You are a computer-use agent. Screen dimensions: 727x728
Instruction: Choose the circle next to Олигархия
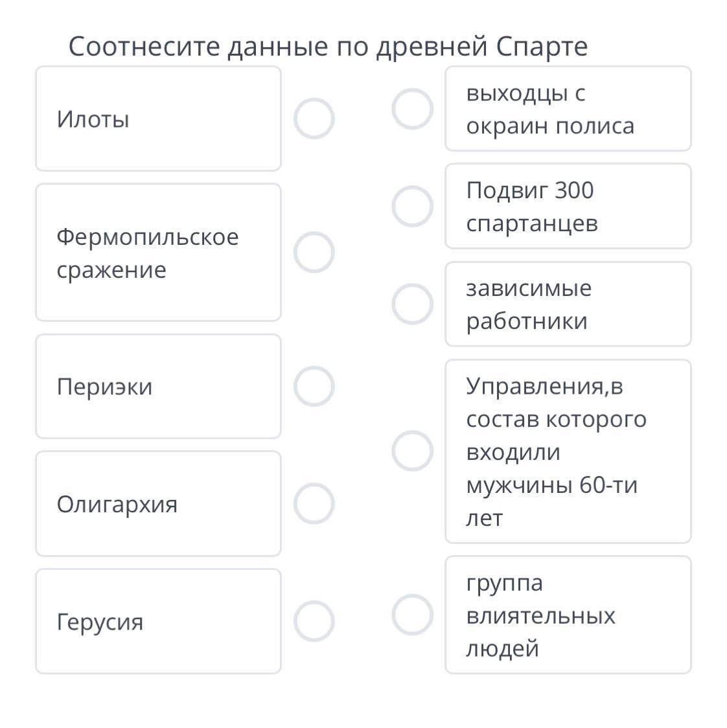click(314, 503)
